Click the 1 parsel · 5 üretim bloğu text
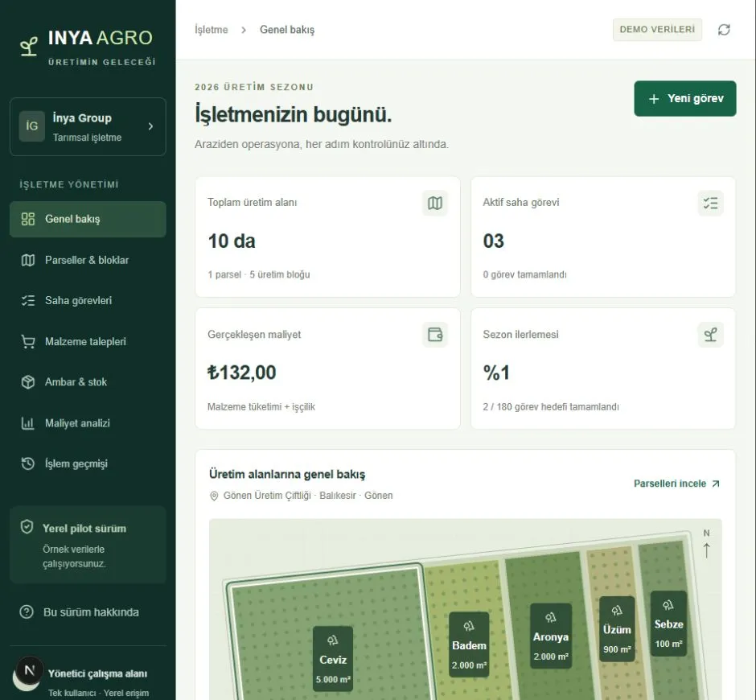The height and width of the screenshot is (700, 756). (x=258, y=274)
